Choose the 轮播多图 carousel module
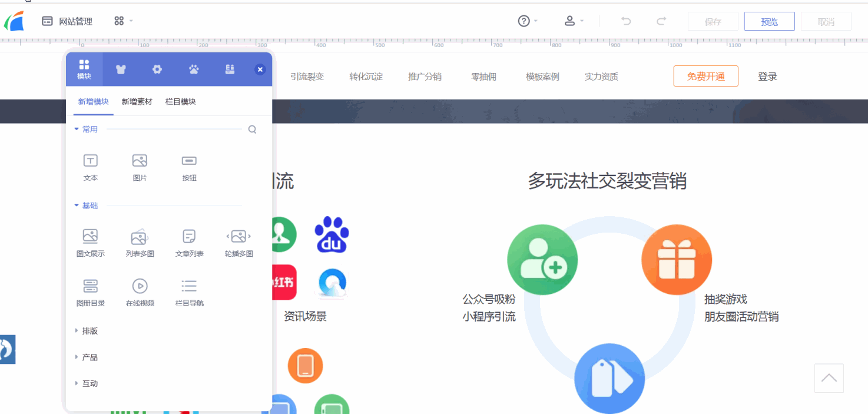 pos(238,237)
